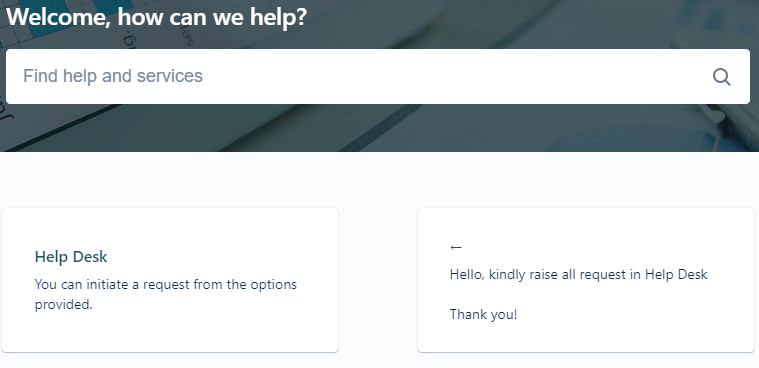This screenshot has width=759, height=368.
Task: Click the Help Desk description text
Action: (x=166, y=294)
